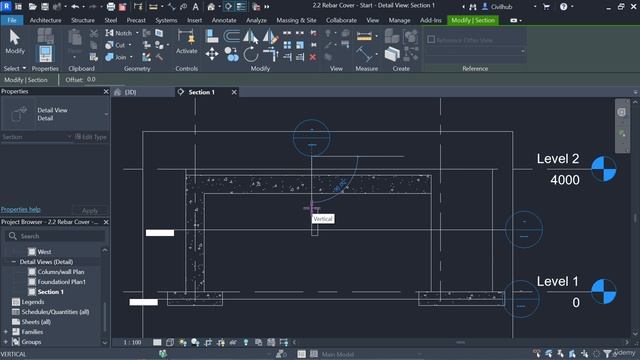Select the Measure Between Two References tool
The width and height of the screenshot is (640, 360).
coord(364,36)
